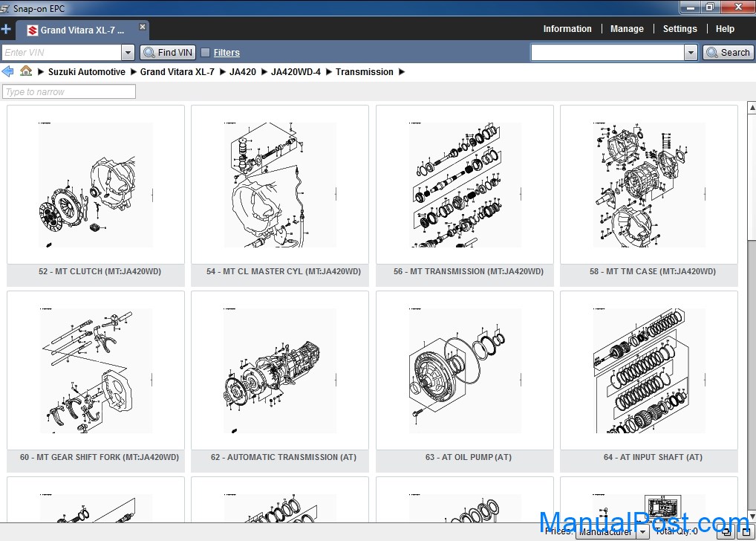Click Grand Vitara XL-7 breadcrumb
756x541 pixels.
pyautogui.click(x=177, y=72)
